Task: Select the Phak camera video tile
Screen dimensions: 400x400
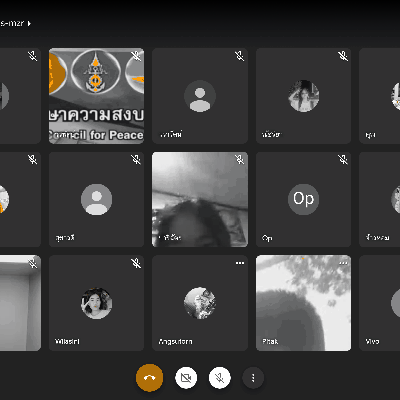Action: tap(303, 303)
